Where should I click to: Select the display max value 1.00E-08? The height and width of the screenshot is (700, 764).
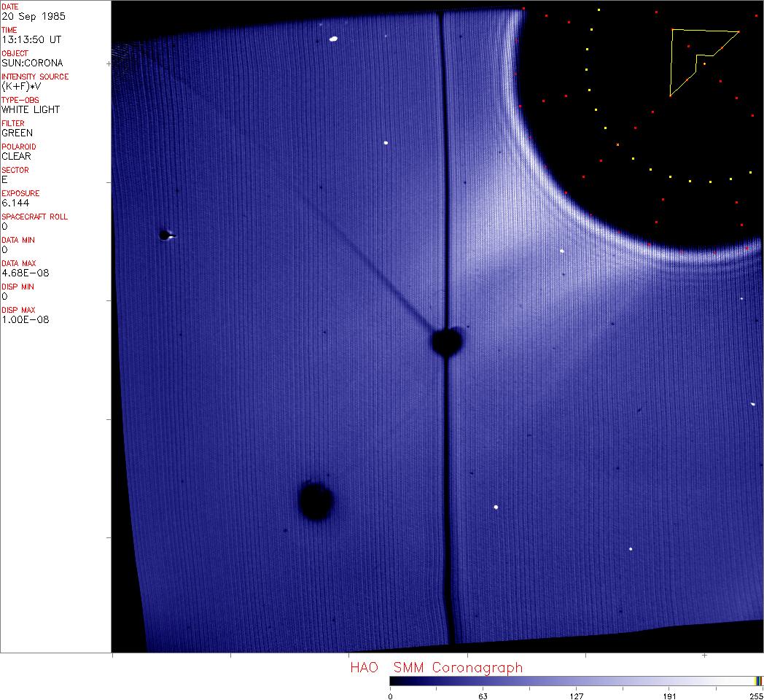pos(26,320)
